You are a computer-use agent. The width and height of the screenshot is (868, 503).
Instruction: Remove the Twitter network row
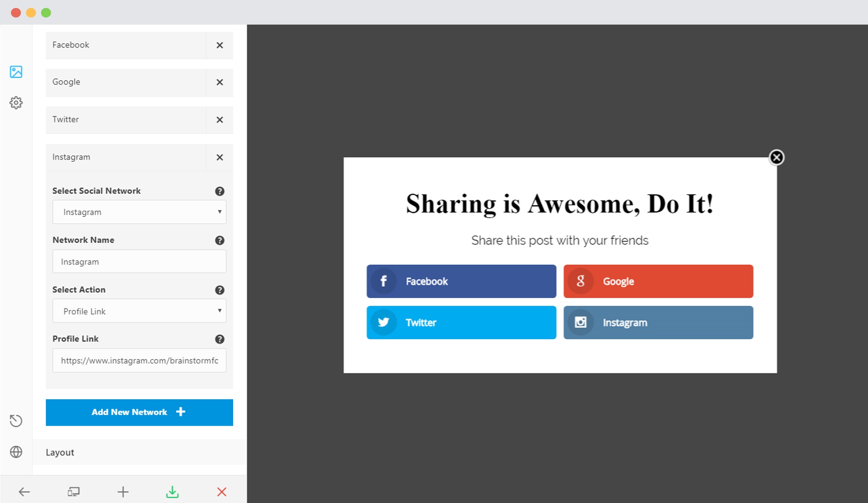[220, 120]
